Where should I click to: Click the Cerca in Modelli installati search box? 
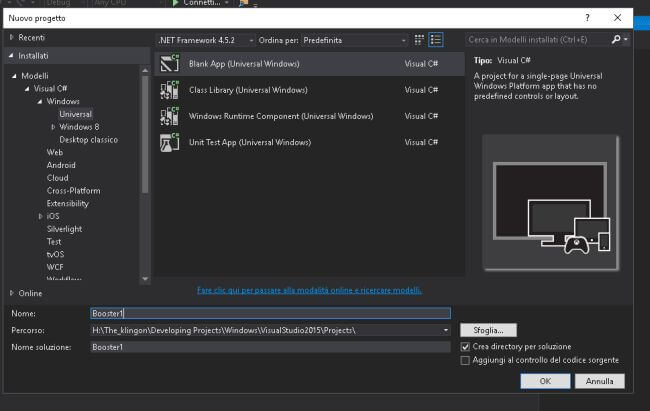click(538, 40)
